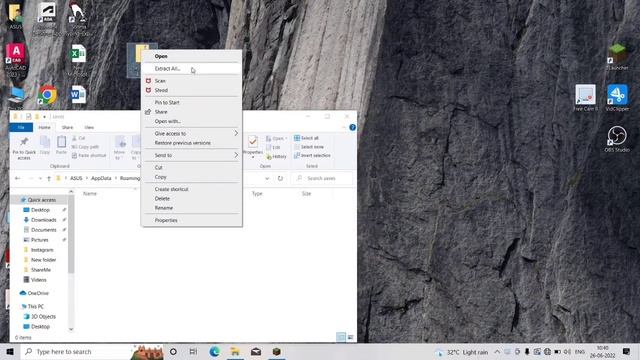The image size is (640, 360).
Task: Open Mail app in taskbar
Action: (256, 351)
